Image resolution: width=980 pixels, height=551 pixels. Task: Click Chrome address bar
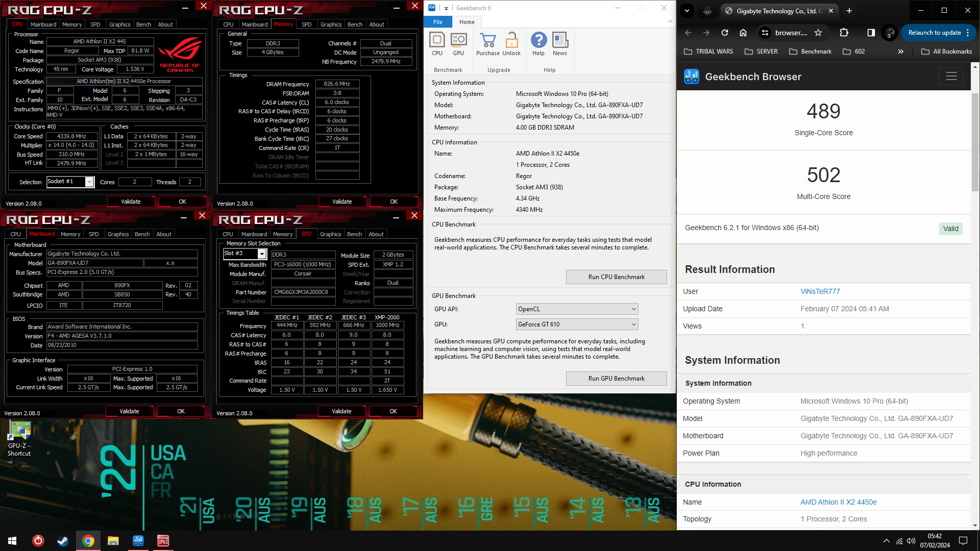click(x=792, y=33)
